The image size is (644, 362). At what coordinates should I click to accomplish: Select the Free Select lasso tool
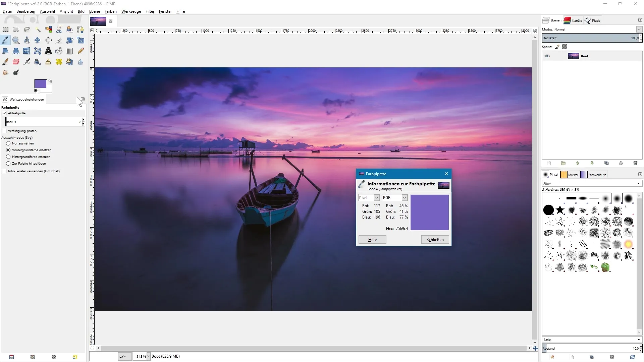click(26, 29)
